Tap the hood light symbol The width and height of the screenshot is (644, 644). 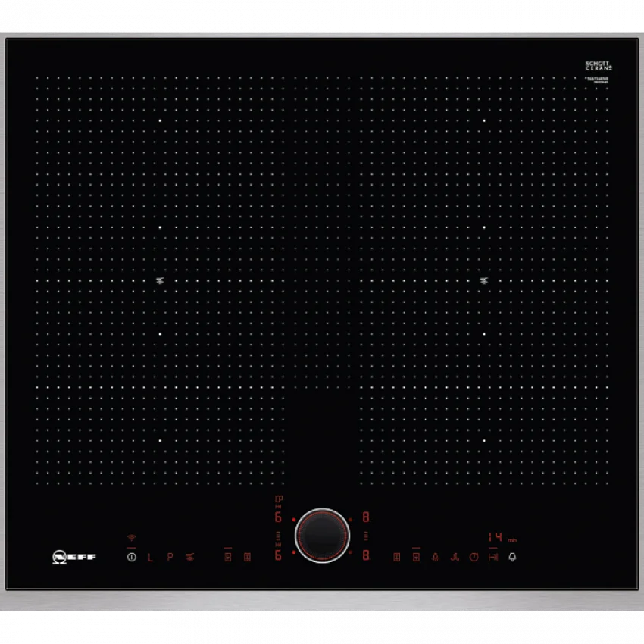pos(436,558)
